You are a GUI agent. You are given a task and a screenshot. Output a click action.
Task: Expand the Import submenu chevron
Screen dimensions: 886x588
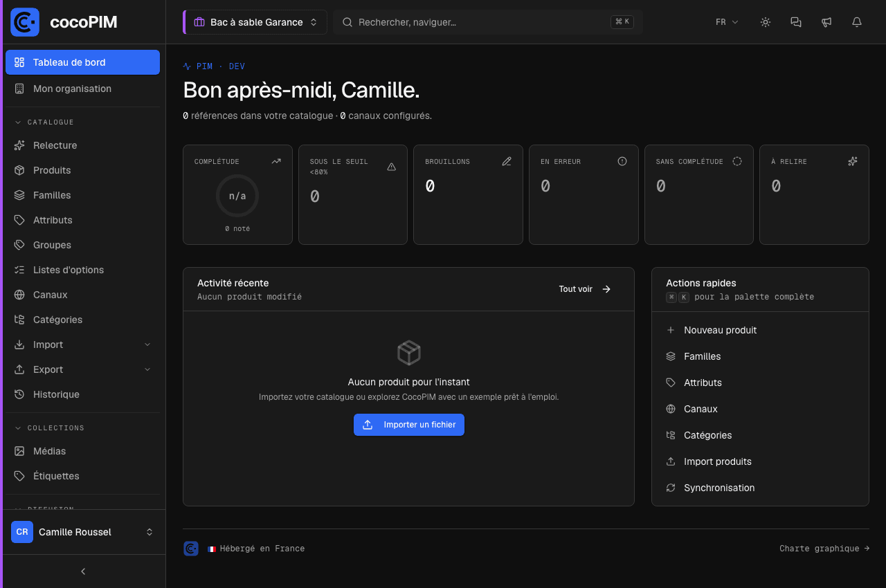(x=147, y=344)
